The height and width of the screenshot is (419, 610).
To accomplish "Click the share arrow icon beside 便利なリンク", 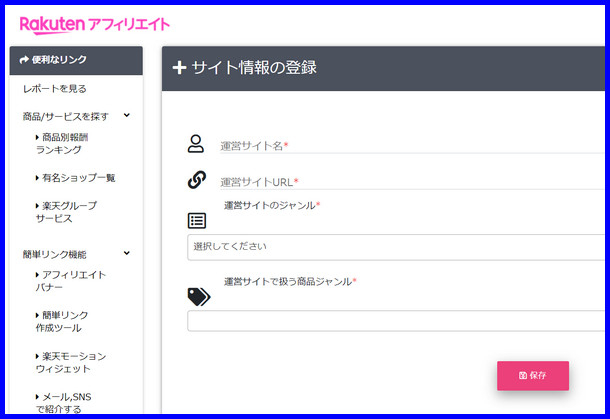I will point(24,60).
